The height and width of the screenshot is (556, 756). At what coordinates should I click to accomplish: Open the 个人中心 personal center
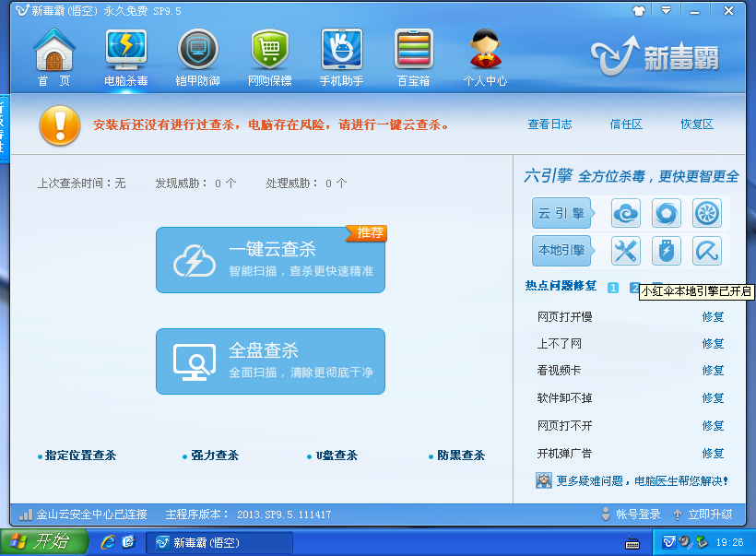pyautogui.click(x=485, y=57)
